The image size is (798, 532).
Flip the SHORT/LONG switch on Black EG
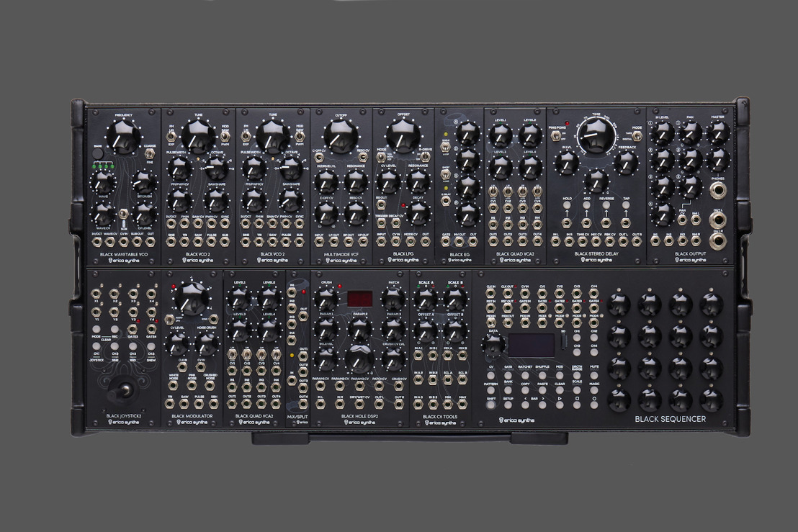point(446,174)
